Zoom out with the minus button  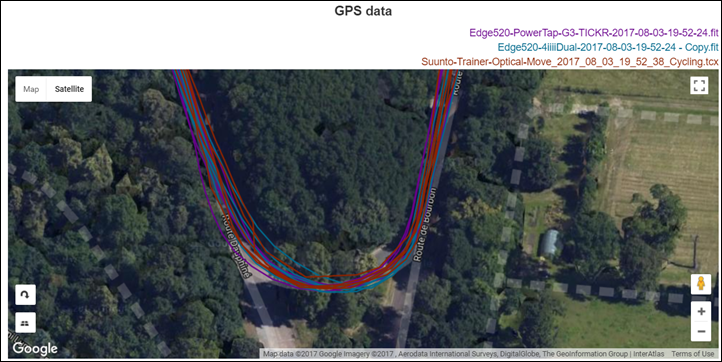(x=701, y=332)
